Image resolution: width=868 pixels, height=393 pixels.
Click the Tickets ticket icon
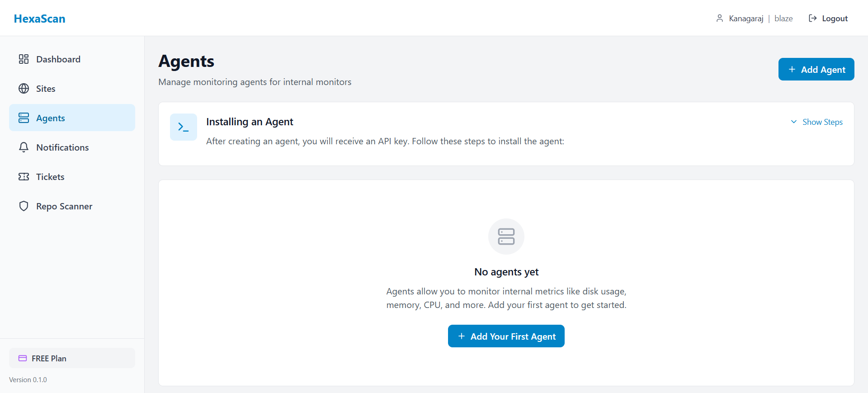pos(24,177)
